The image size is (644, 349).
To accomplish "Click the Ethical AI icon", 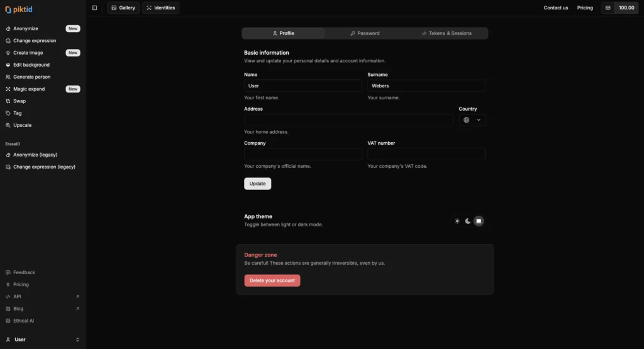I will tap(8, 321).
